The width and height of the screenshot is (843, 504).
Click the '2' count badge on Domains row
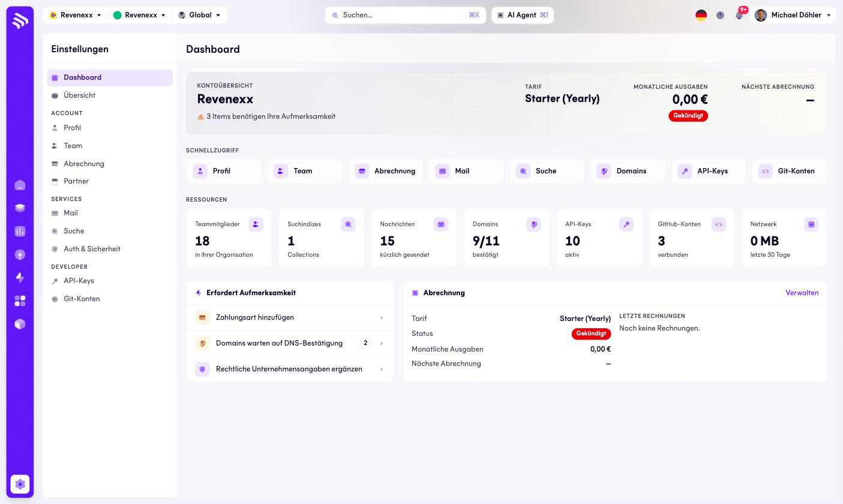(x=365, y=343)
